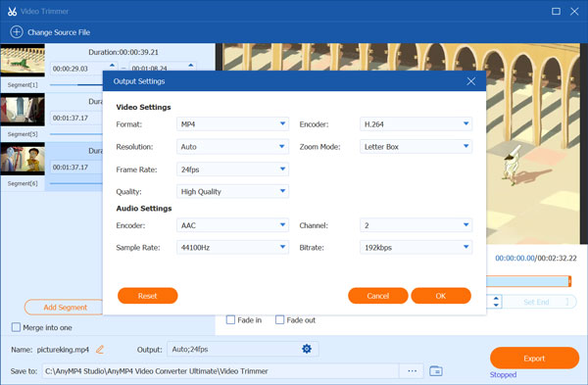Click Cancel in Output Settings
The height and width of the screenshot is (385, 588).
[x=378, y=296]
